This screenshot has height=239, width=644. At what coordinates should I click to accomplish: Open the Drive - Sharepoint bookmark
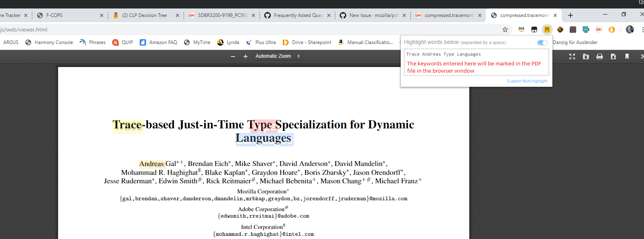(307, 42)
